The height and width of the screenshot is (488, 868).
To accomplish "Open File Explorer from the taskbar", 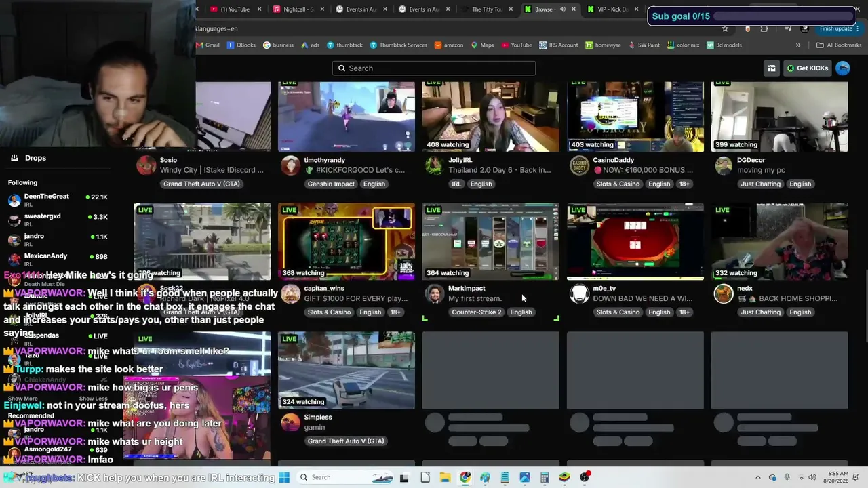I will tap(445, 477).
